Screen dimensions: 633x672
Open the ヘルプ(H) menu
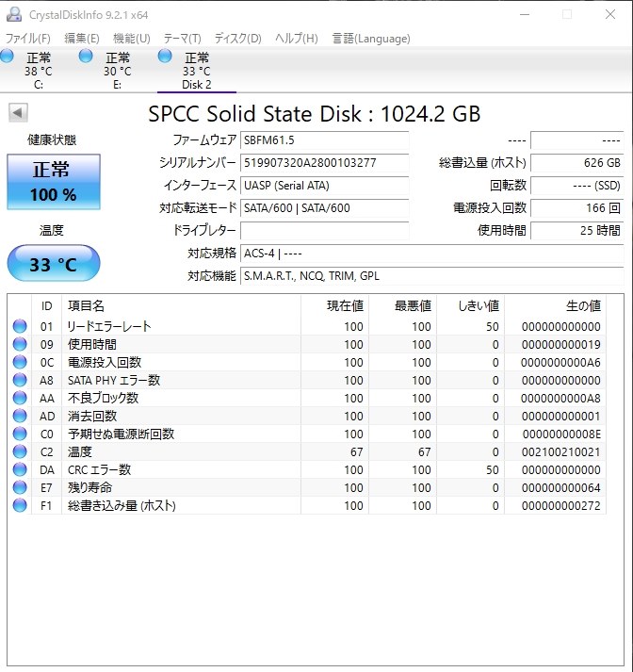pos(297,39)
